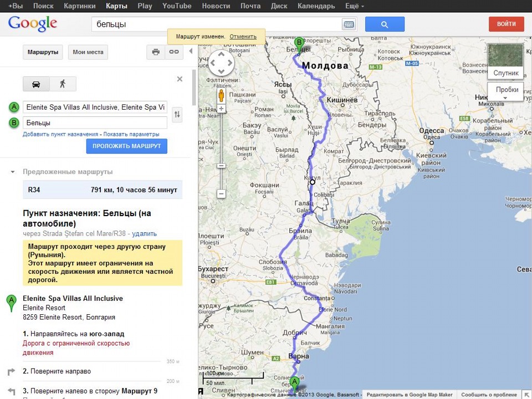Click the destination field Бельцы
Viewport: 532px width, 399px height.
[95, 122]
